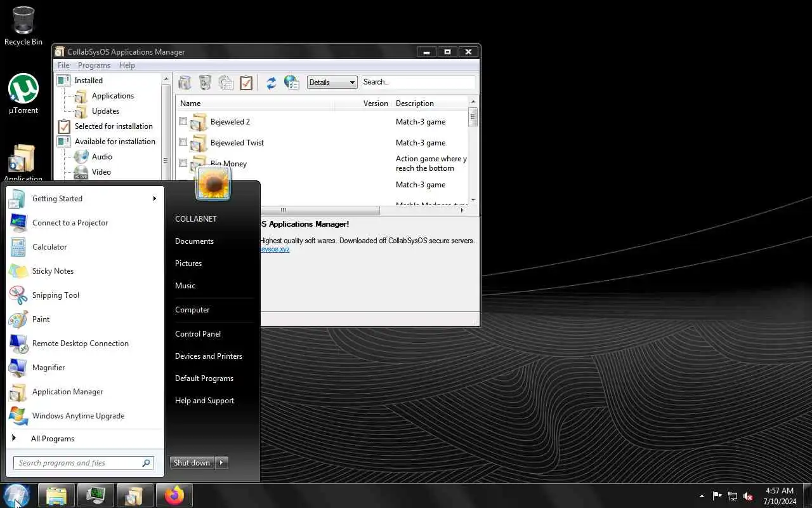Open Firefox from the taskbar
This screenshot has height=508, width=812.
(x=174, y=495)
